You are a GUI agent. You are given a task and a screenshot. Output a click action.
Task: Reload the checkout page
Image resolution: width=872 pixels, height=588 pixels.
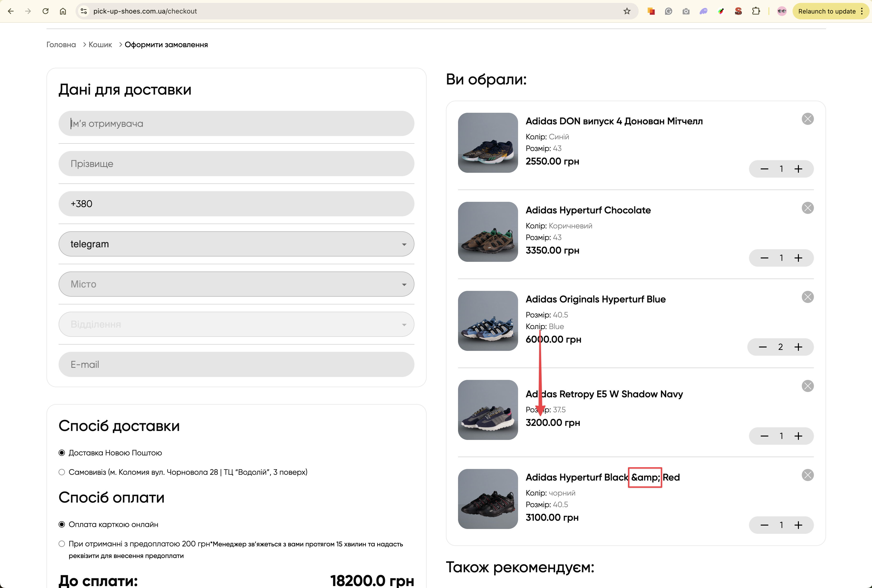[x=46, y=11]
